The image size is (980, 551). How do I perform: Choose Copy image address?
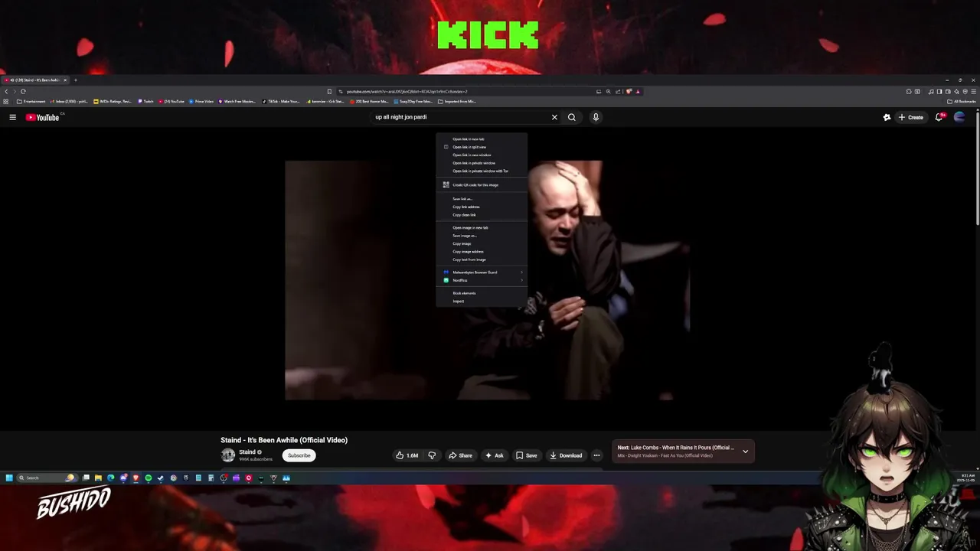[482, 252]
